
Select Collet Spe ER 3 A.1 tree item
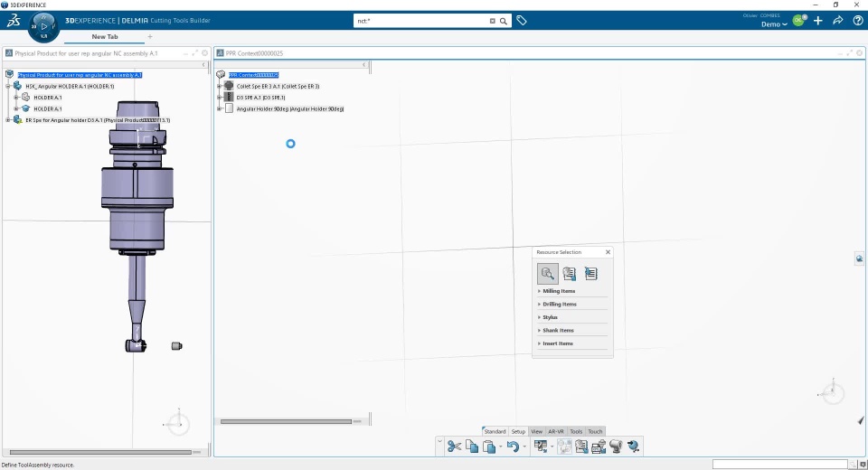[x=278, y=87]
